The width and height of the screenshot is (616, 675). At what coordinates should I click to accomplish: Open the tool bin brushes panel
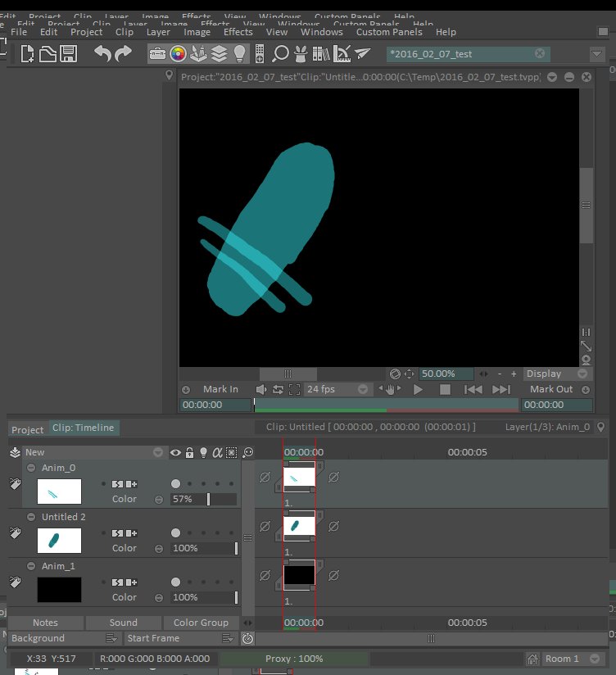pos(198,54)
